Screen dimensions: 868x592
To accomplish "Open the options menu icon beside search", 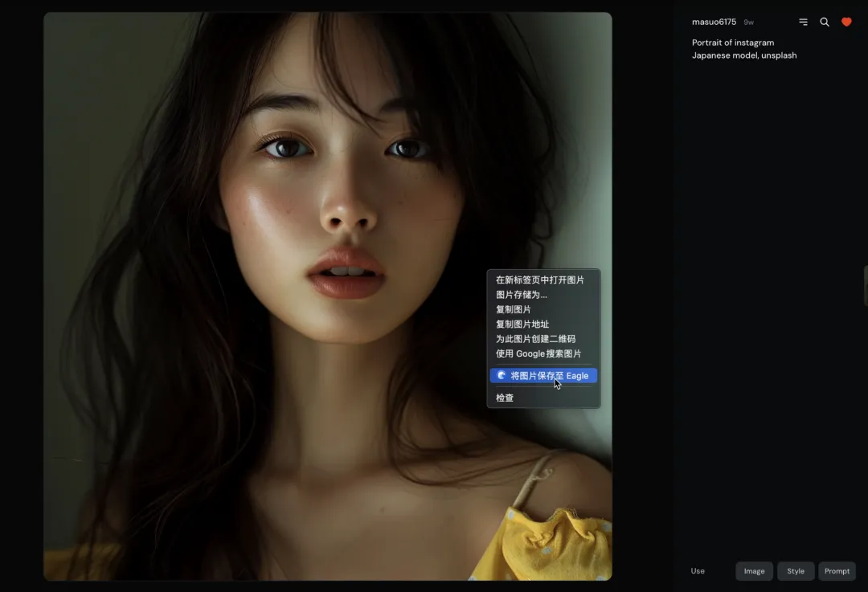I will (x=803, y=22).
